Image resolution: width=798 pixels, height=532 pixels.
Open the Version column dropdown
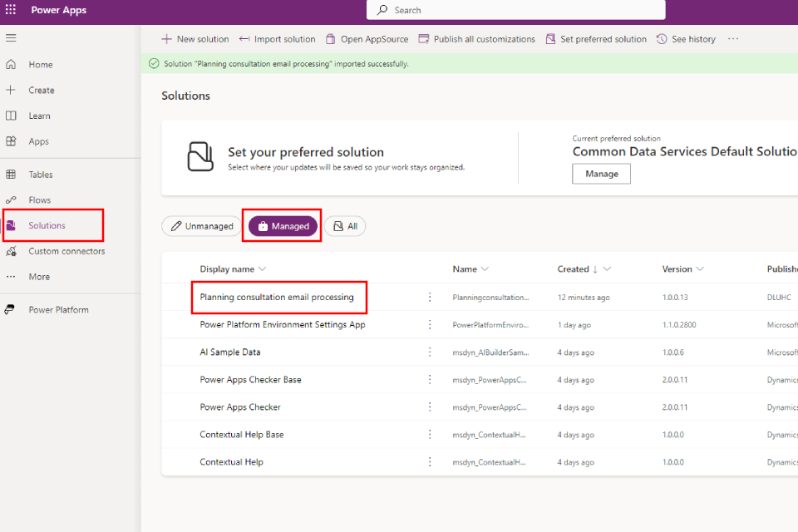[700, 269]
